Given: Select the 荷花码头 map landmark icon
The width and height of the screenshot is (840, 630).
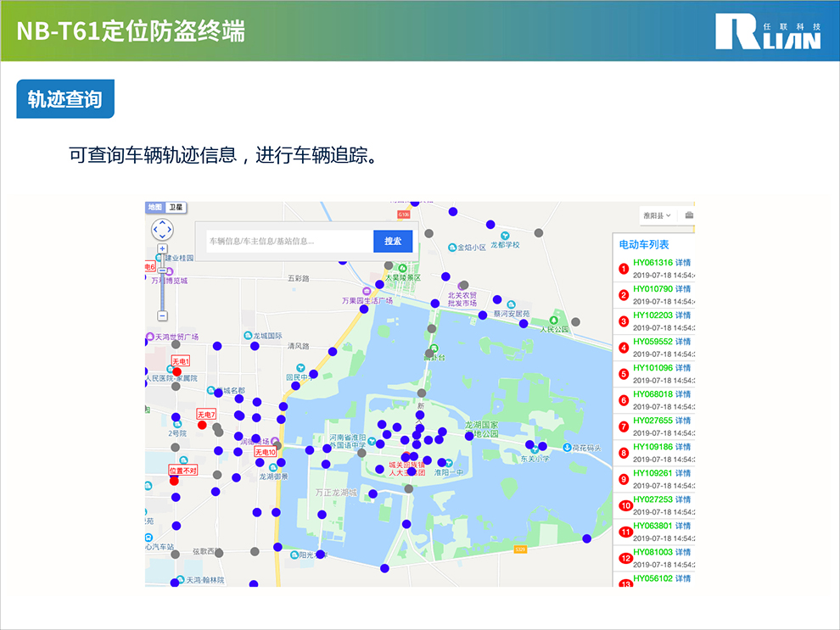Looking at the screenshot, I should pyautogui.click(x=567, y=447).
